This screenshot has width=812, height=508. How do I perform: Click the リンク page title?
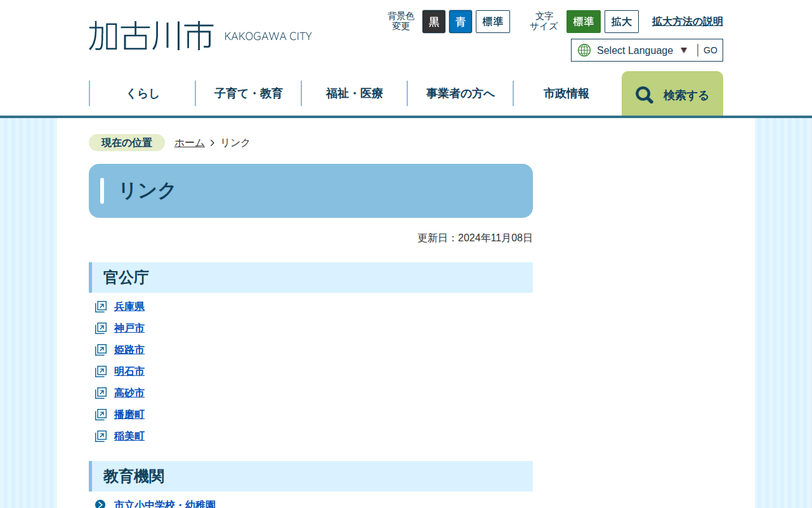[311, 191]
